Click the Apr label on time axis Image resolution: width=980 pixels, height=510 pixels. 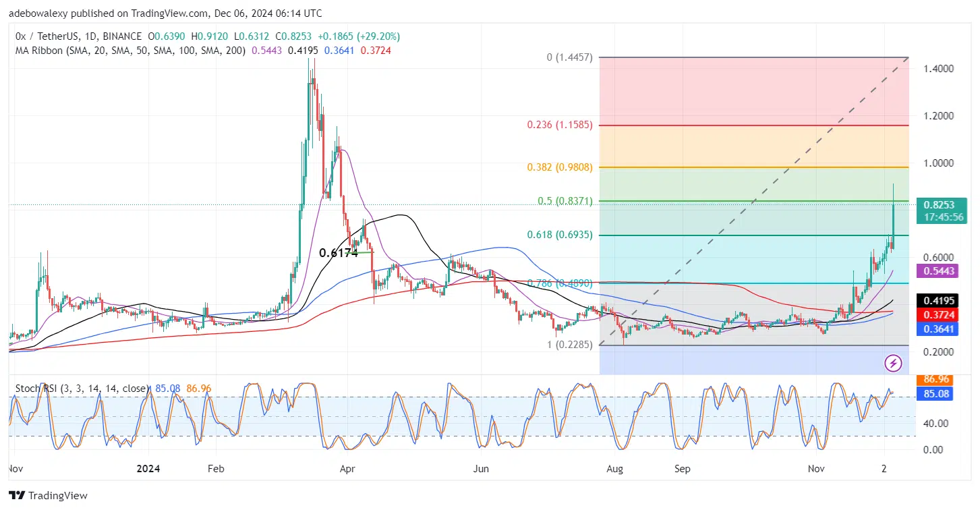[348, 468]
